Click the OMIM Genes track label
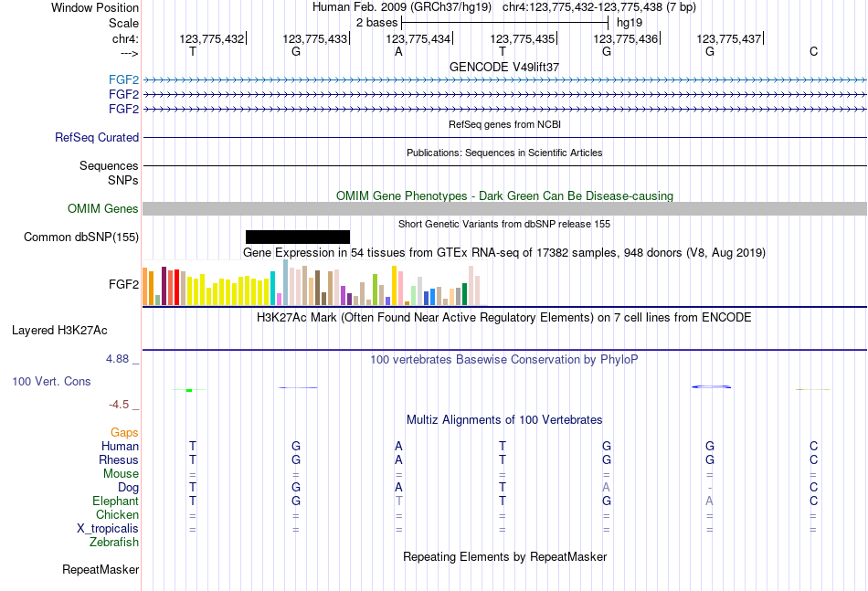 102,208
